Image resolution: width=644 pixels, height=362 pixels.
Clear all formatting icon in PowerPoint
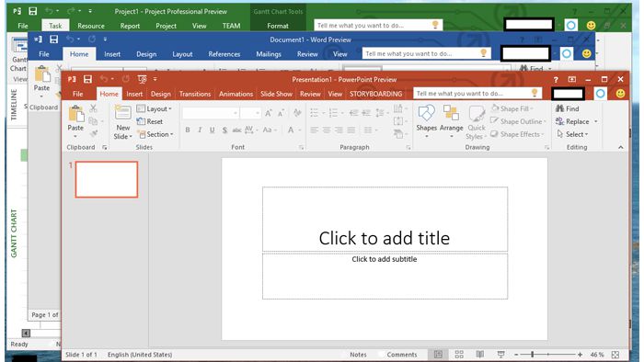[297, 113]
